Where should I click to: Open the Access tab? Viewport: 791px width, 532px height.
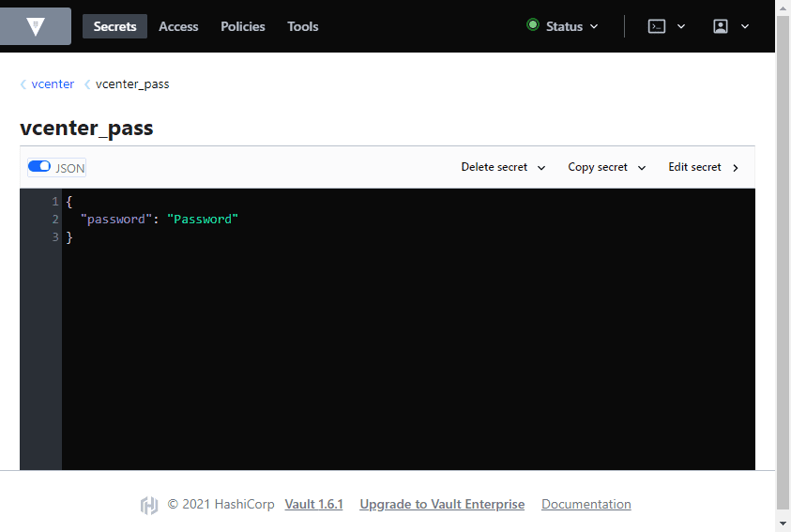click(x=178, y=26)
